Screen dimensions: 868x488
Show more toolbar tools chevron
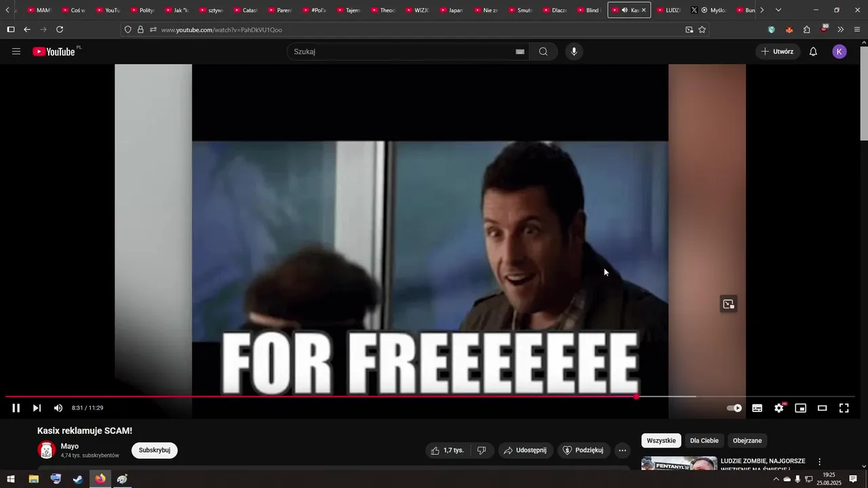click(841, 30)
